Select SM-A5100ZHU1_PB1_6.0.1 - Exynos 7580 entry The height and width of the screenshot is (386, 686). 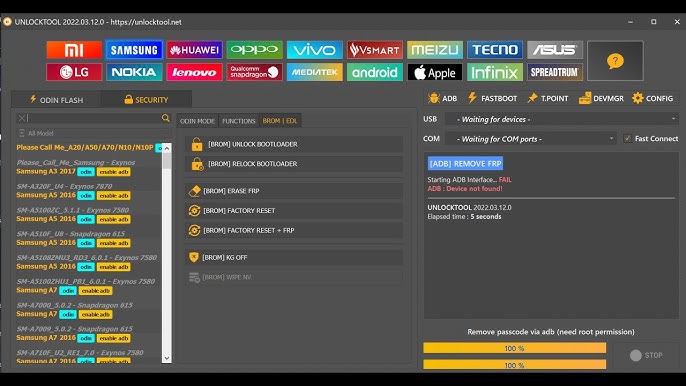pyautogui.click(x=86, y=281)
